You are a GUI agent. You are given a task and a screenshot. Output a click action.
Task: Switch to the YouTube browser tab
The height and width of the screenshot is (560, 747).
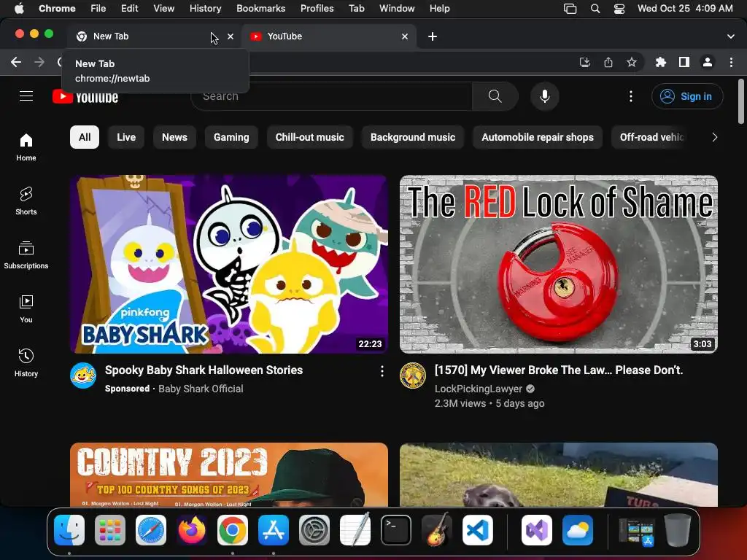coord(329,36)
